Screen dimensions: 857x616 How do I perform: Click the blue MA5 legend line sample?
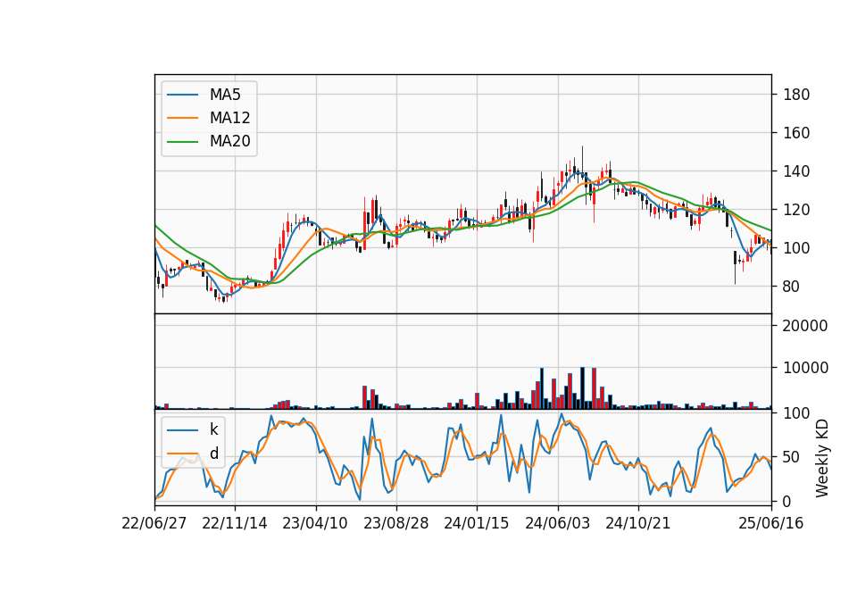click(x=182, y=95)
